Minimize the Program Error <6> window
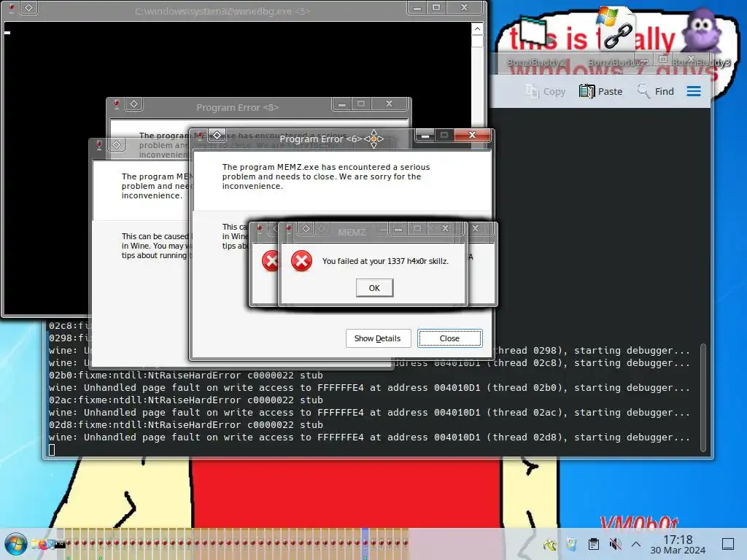747x560 pixels. 425,136
